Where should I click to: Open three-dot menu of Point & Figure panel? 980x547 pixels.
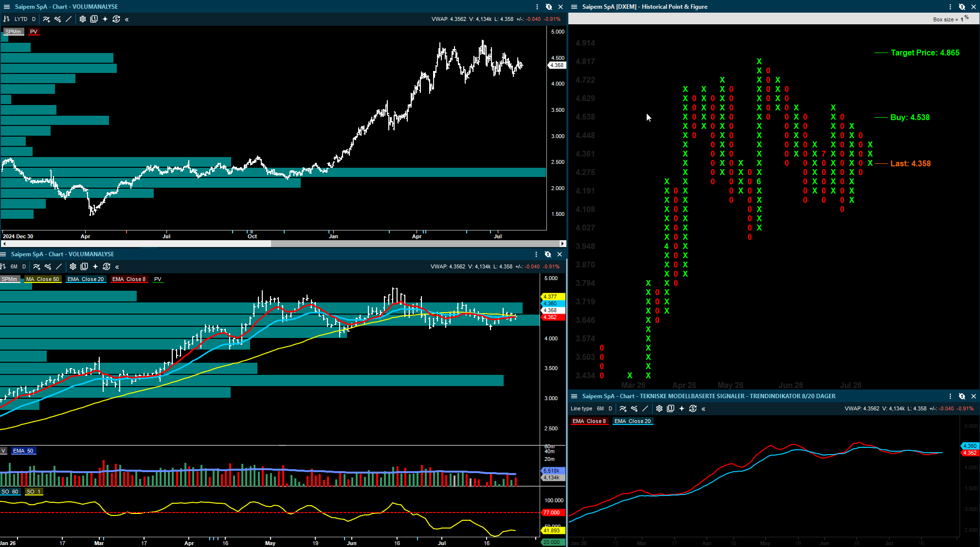[x=950, y=7]
